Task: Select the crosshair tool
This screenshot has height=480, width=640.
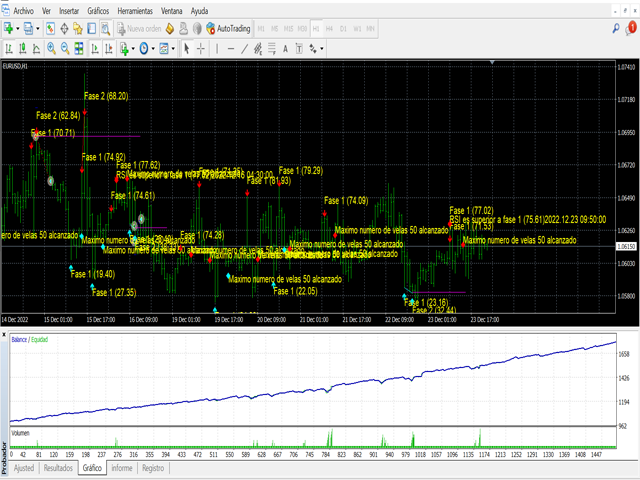Action: [200, 49]
